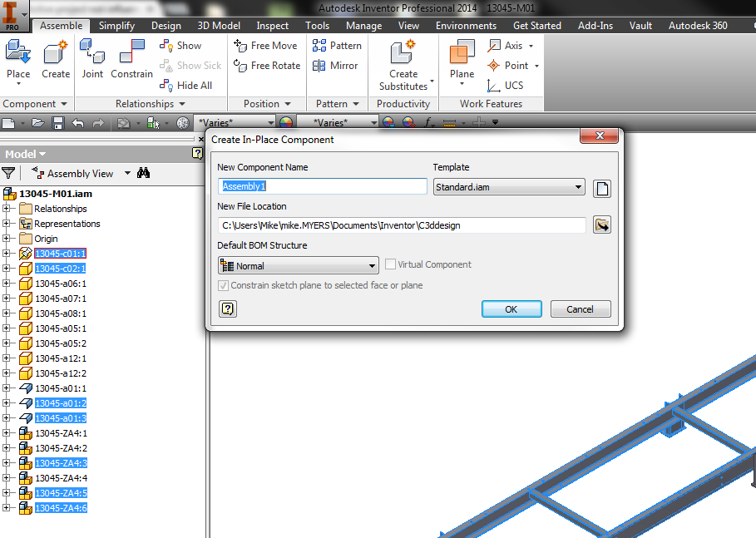Screen dimensions: 756x538
Task: Click the New file icon in quick access toolbar
Action: (8, 123)
